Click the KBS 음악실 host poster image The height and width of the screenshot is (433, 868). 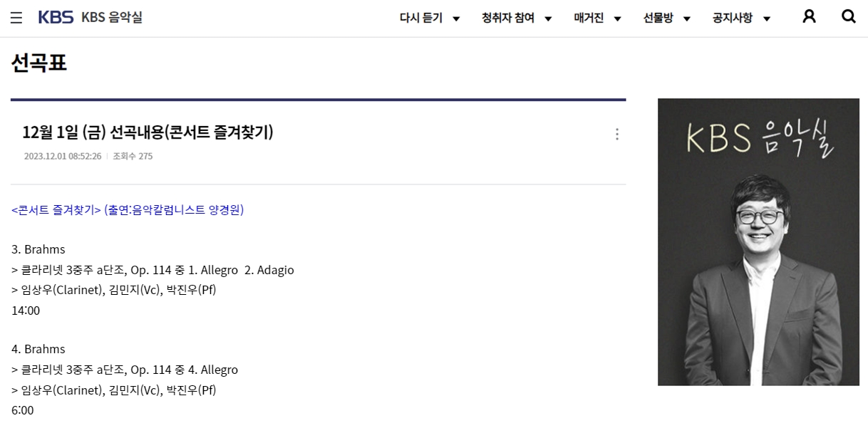point(758,242)
